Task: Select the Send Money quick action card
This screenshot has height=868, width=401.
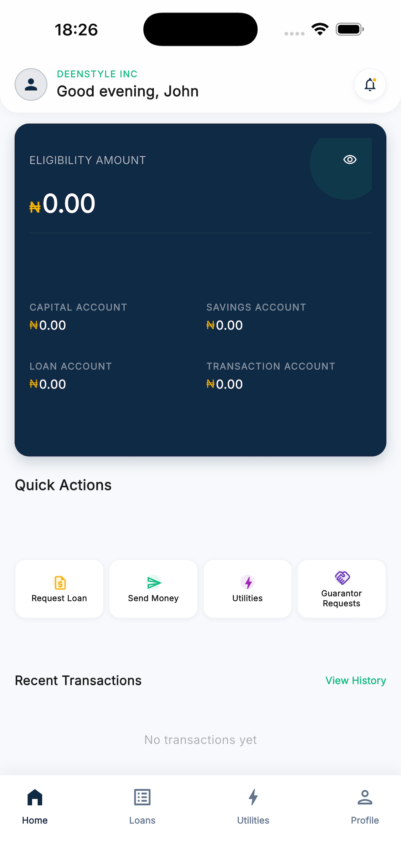Action: coord(153,588)
